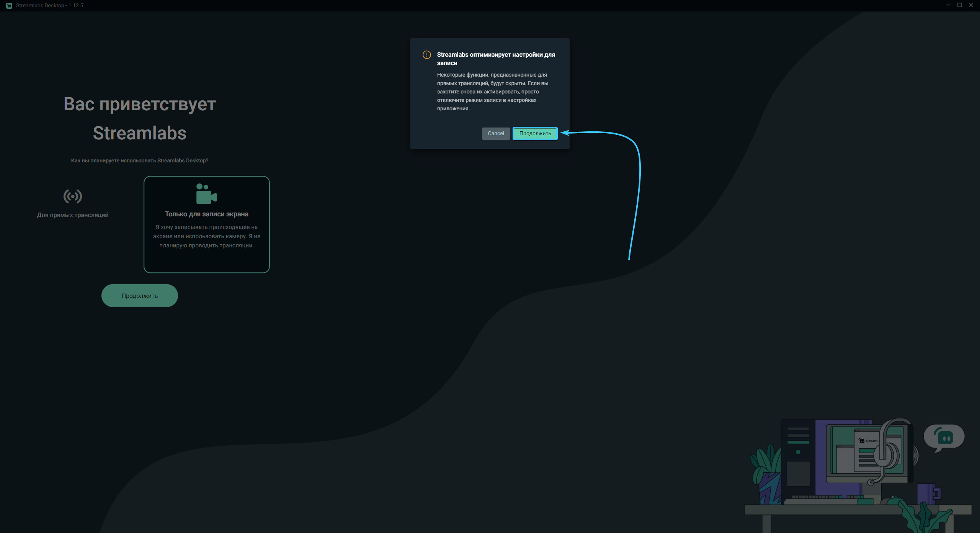Maximize the Streamlabs Desktop window
The width and height of the screenshot is (980, 533).
click(960, 5)
